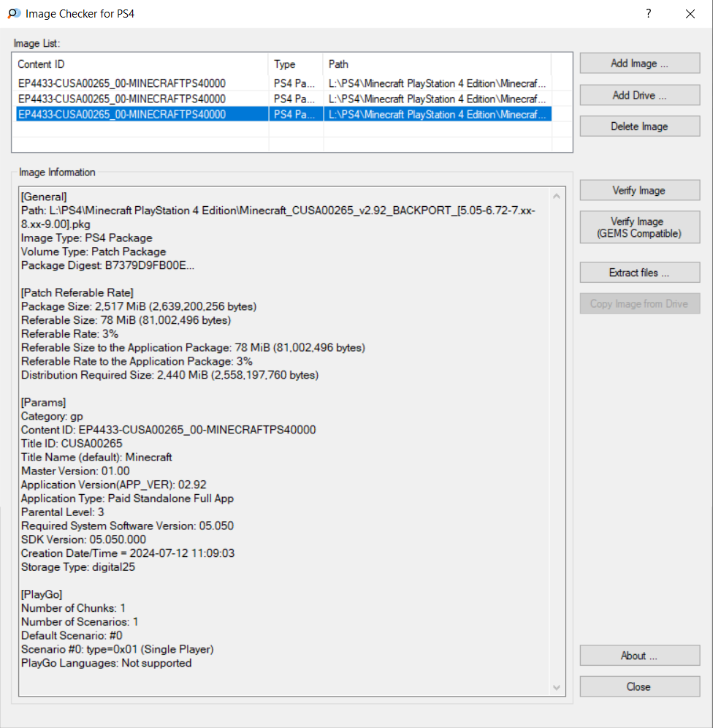Click the help question mark in title bar
Image resolution: width=713 pixels, height=728 pixels.
tap(649, 13)
